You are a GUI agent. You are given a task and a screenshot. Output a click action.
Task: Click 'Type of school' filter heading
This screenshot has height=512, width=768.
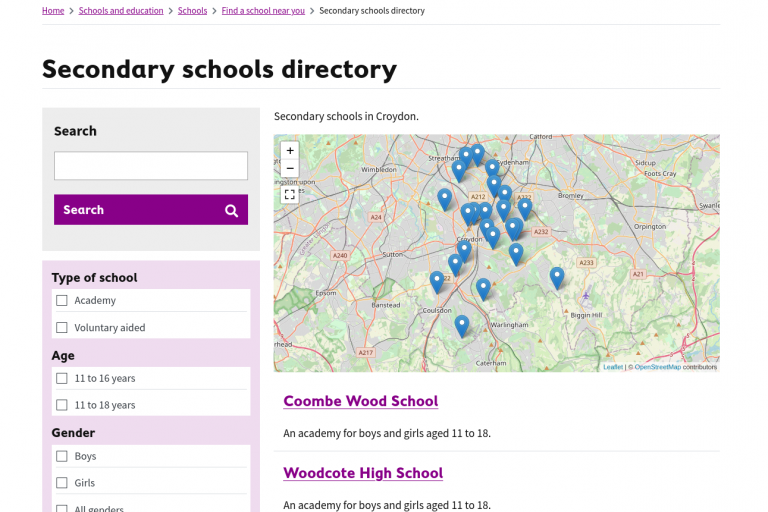tap(95, 278)
